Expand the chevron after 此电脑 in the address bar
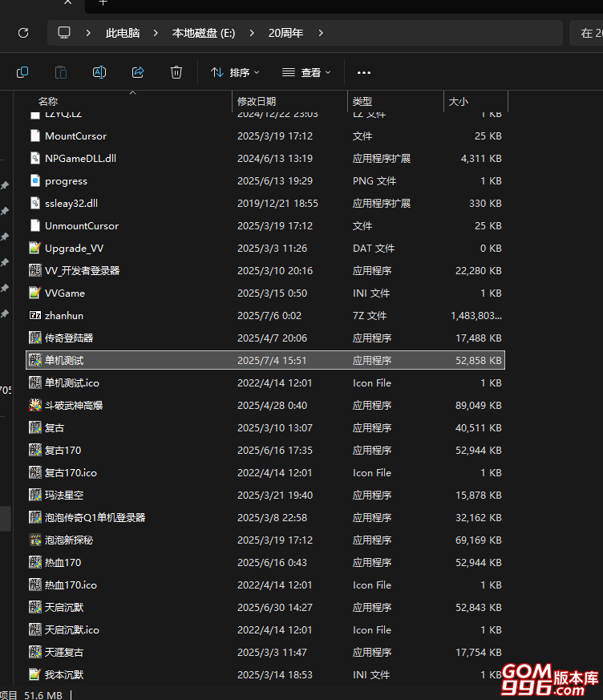The image size is (603, 700). (156, 33)
